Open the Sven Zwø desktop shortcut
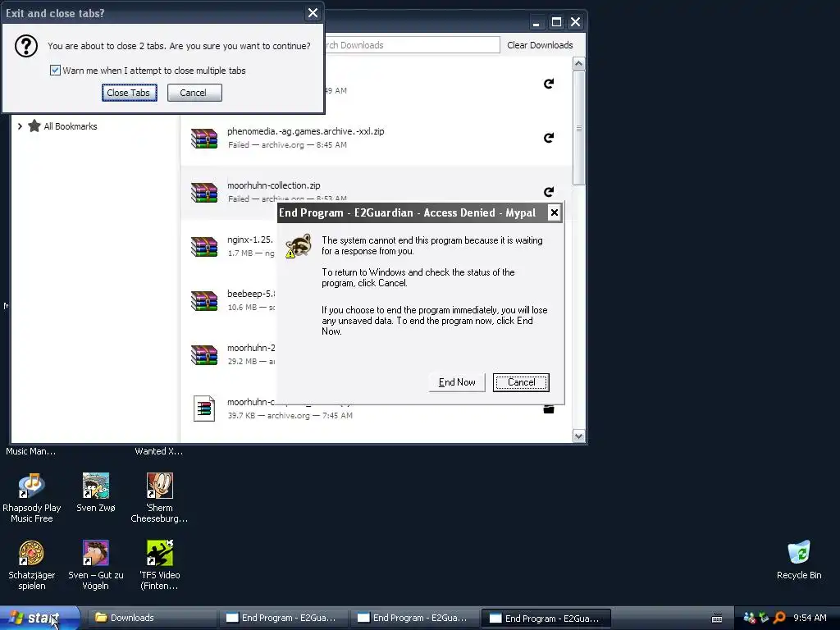Image resolution: width=840 pixels, height=630 pixels. (x=96, y=485)
